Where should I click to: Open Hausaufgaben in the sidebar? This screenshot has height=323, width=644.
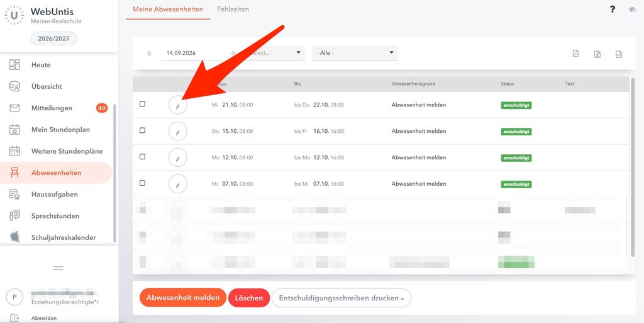56,194
